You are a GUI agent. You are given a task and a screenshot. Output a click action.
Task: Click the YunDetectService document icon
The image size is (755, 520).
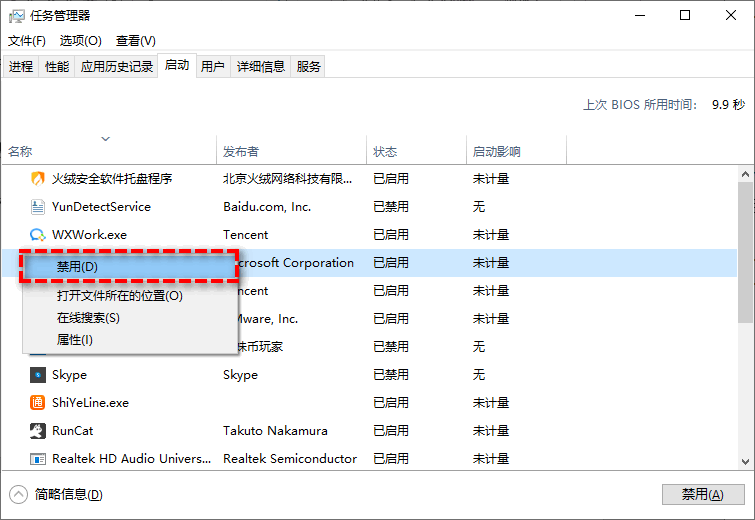[x=38, y=207]
